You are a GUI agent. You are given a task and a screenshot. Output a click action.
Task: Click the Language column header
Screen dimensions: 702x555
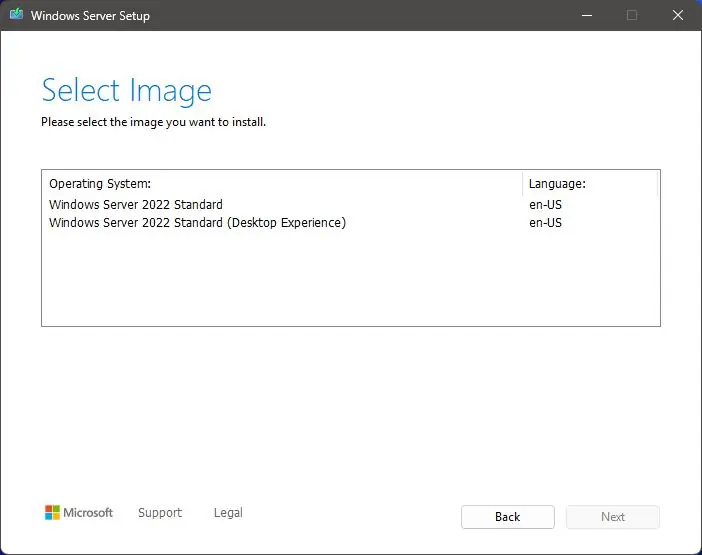click(557, 184)
